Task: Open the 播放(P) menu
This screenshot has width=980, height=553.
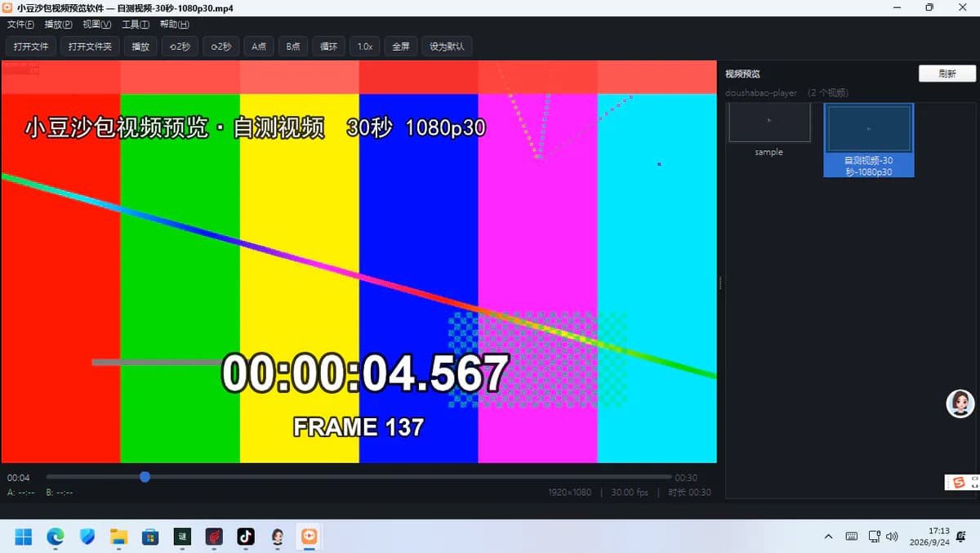Action: pyautogui.click(x=58, y=25)
